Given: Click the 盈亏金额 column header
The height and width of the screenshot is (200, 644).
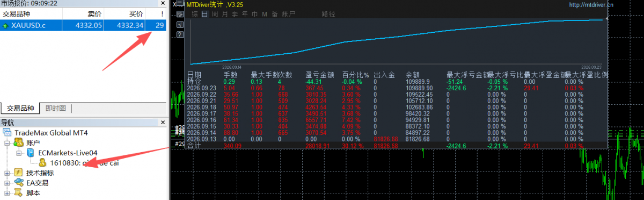Looking at the screenshot, I should coord(319,75).
